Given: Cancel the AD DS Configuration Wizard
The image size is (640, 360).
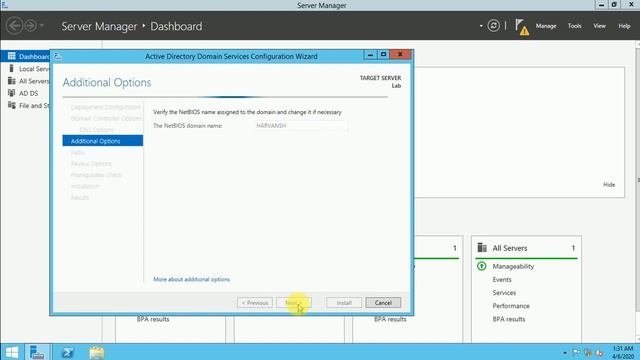Looking at the screenshot, I should pos(383,303).
